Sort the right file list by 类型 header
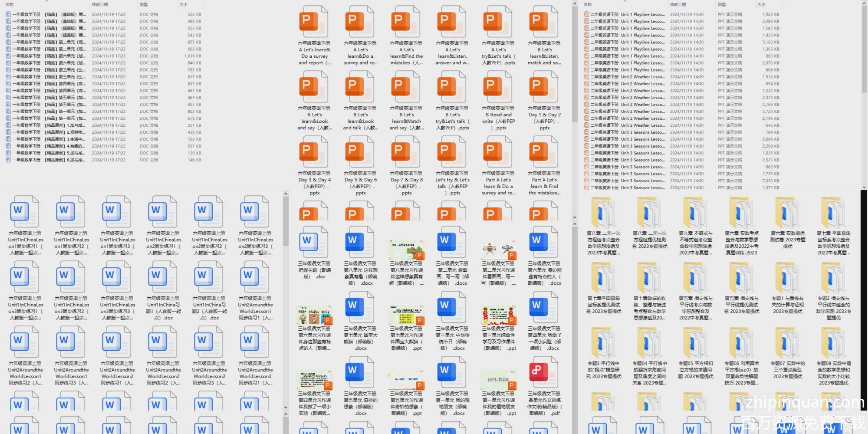This screenshot has height=434, width=868. (x=721, y=4)
